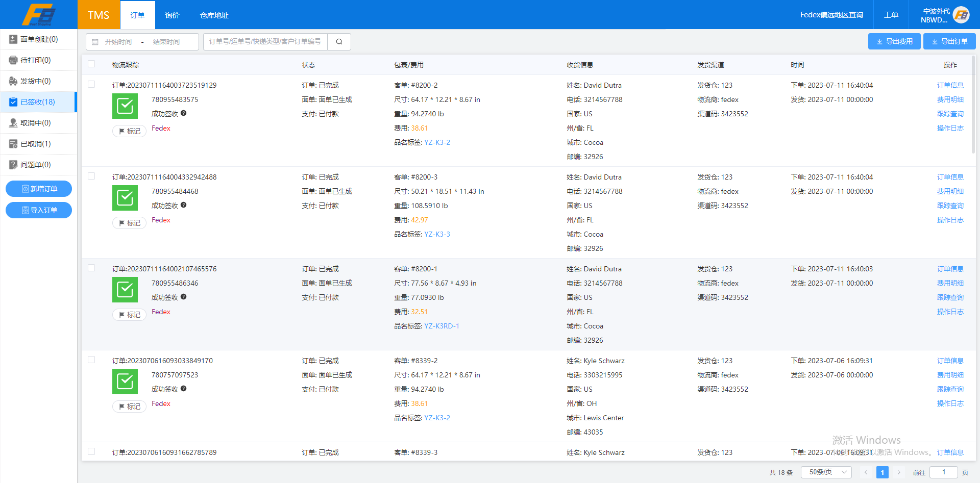The image size is (980, 483).
Task: Click the 导出订单 button
Action: tap(949, 41)
